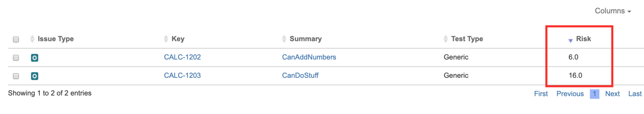This screenshot has height=114, width=644.
Task: Click the sort arrows beside Summary header
Action: (284, 39)
